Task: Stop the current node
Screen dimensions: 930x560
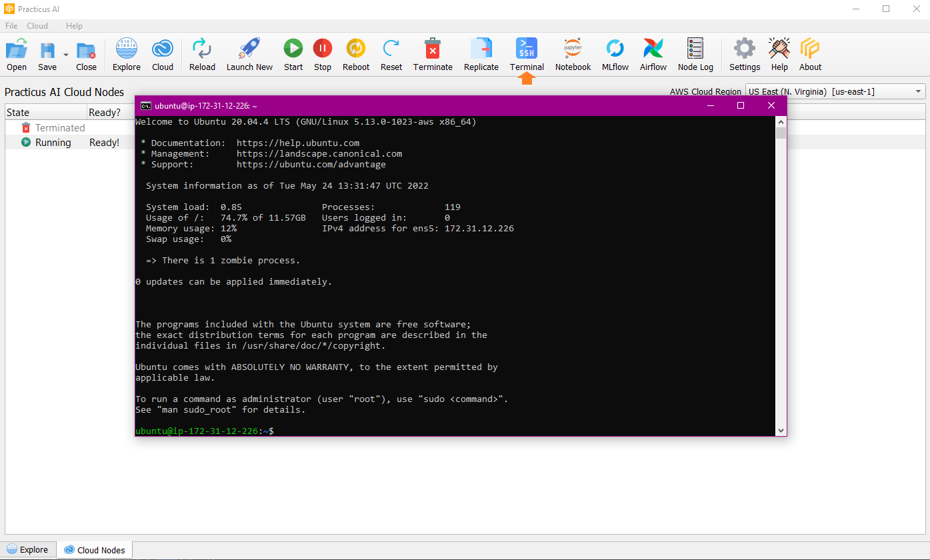Action: 323,53
